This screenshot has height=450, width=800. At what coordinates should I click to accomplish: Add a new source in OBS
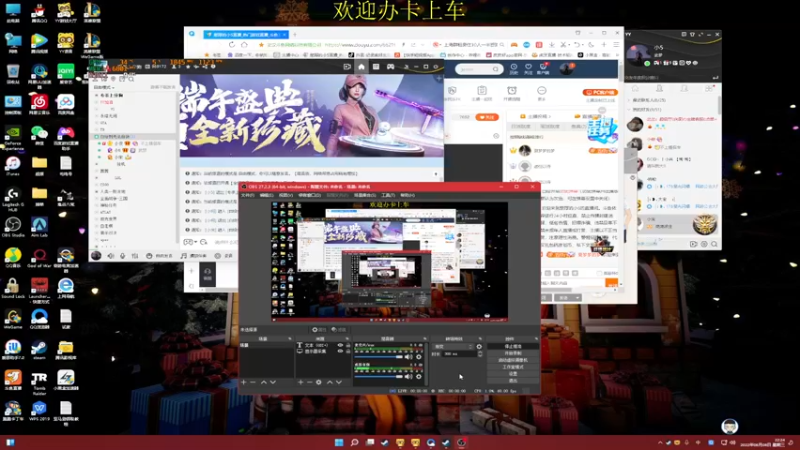pyautogui.click(x=301, y=382)
